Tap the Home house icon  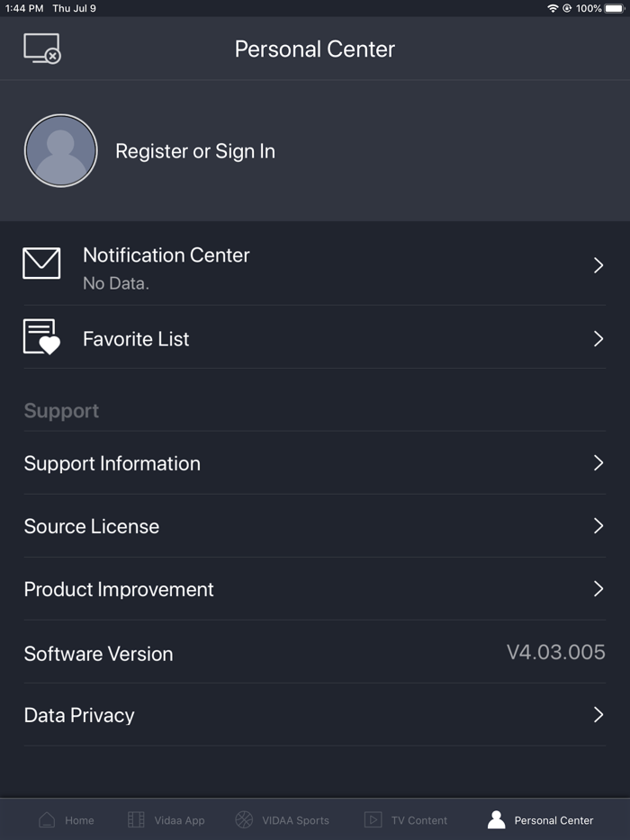tap(47, 819)
